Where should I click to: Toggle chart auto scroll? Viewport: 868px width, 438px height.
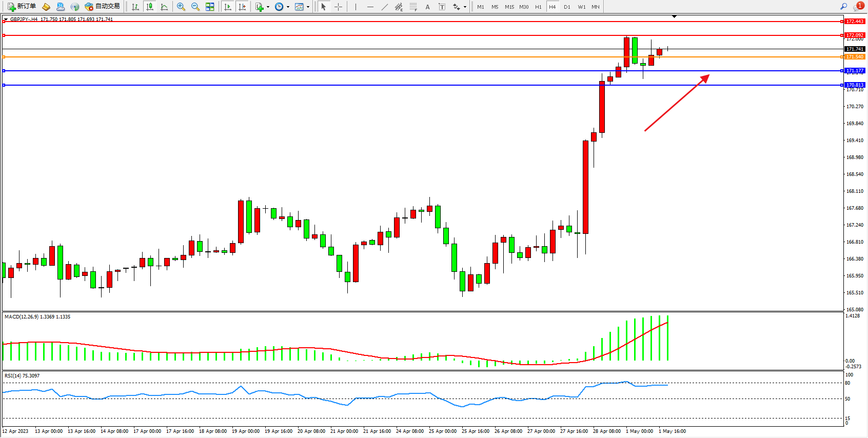point(228,7)
